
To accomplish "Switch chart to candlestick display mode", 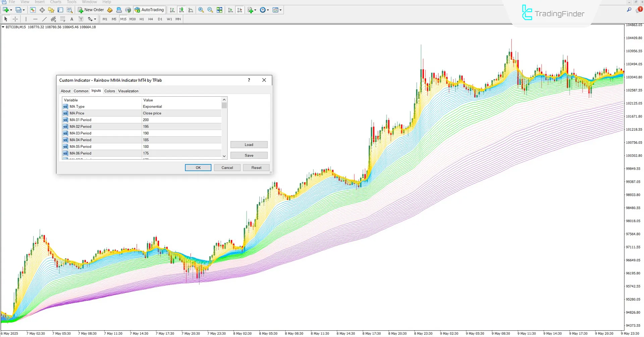I will (x=181, y=10).
